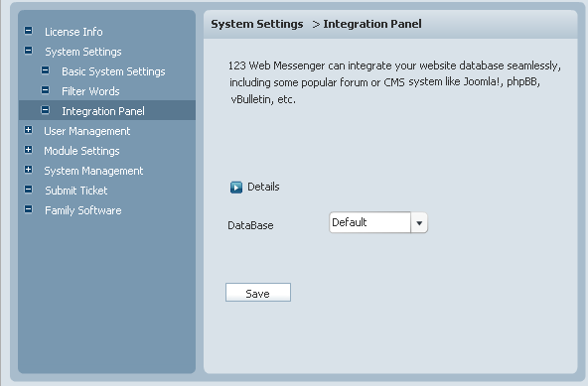Image resolution: width=588 pixels, height=386 pixels.
Task: Click the minus icon beside Basic System Settings
Action: [x=45, y=70]
